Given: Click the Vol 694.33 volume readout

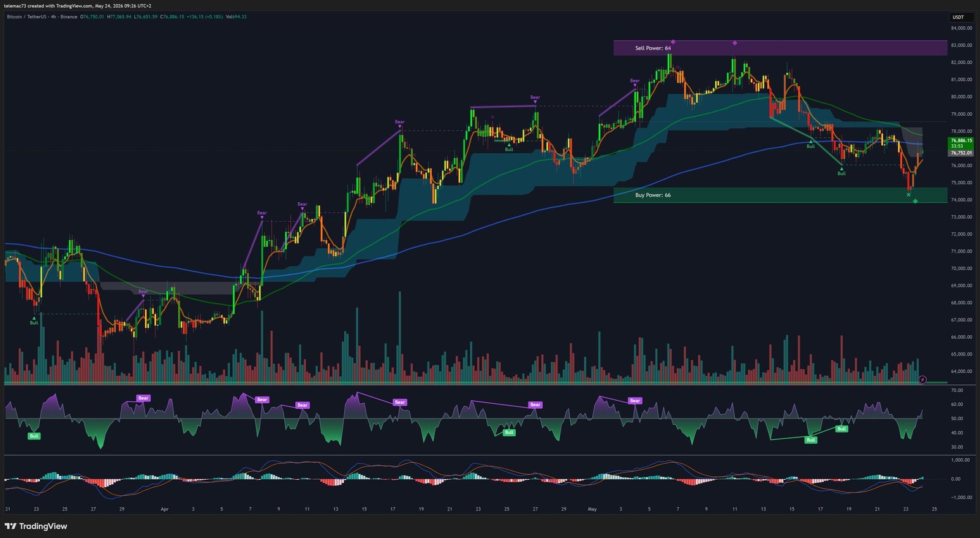Looking at the screenshot, I should 236,17.
